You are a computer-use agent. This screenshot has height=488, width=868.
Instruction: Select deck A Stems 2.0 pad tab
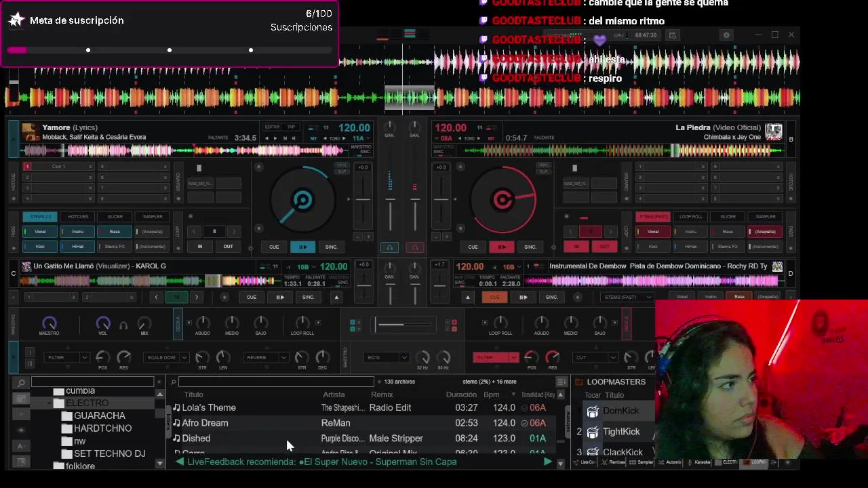click(41, 217)
